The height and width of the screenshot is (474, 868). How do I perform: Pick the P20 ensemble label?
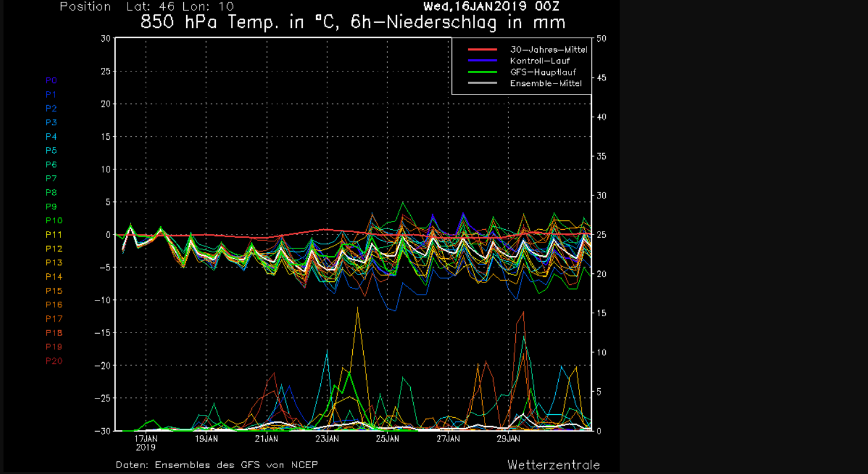click(x=54, y=361)
